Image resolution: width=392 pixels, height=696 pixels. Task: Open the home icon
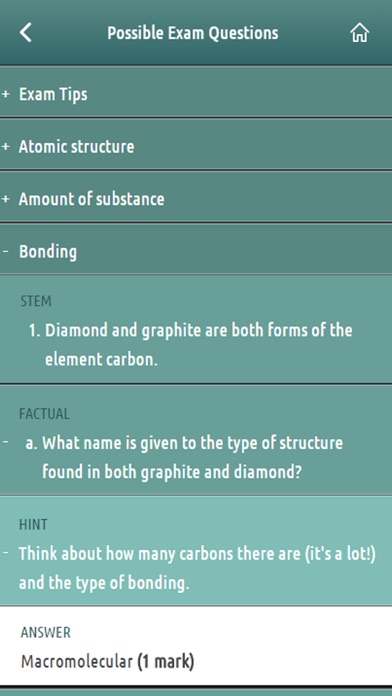(360, 33)
